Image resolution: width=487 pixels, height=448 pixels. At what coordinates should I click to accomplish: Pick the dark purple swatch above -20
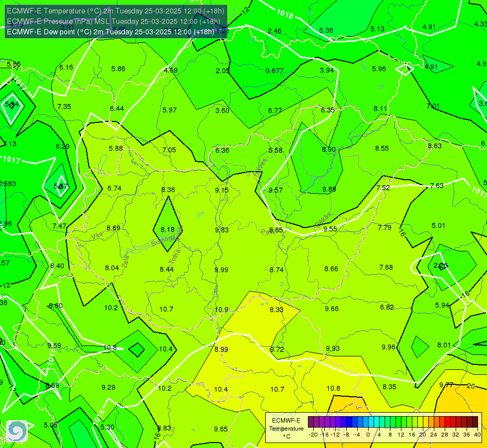point(310,422)
